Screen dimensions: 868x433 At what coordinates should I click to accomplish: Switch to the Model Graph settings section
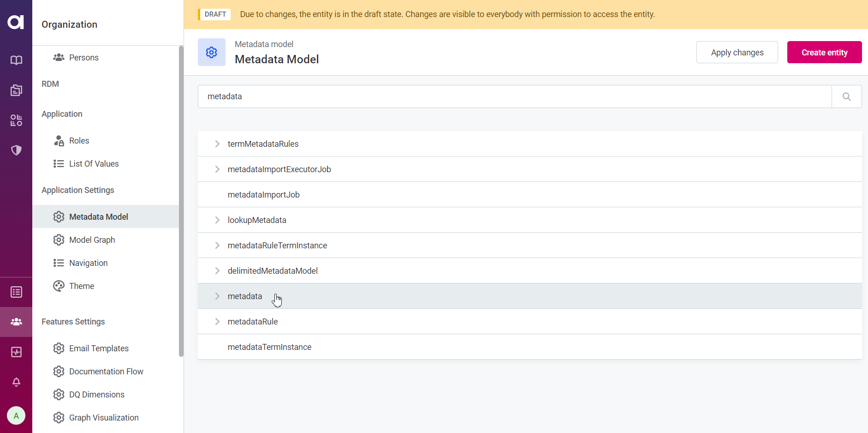click(x=92, y=240)
